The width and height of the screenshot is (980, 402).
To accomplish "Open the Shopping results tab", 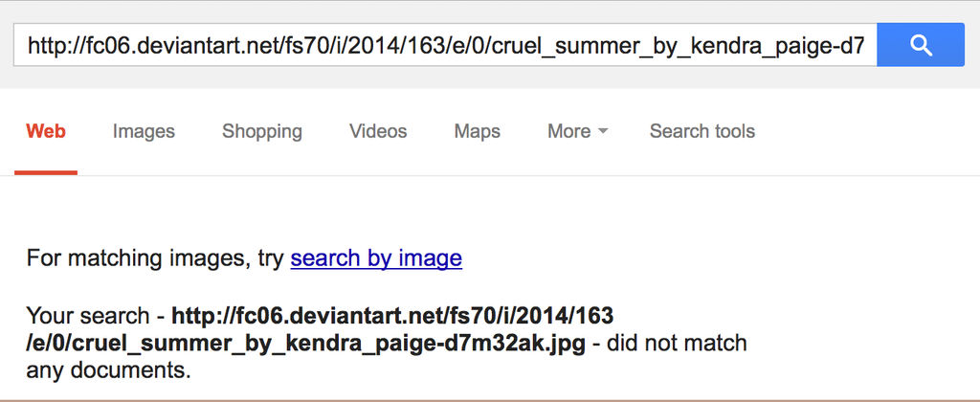I will point(262,131).
